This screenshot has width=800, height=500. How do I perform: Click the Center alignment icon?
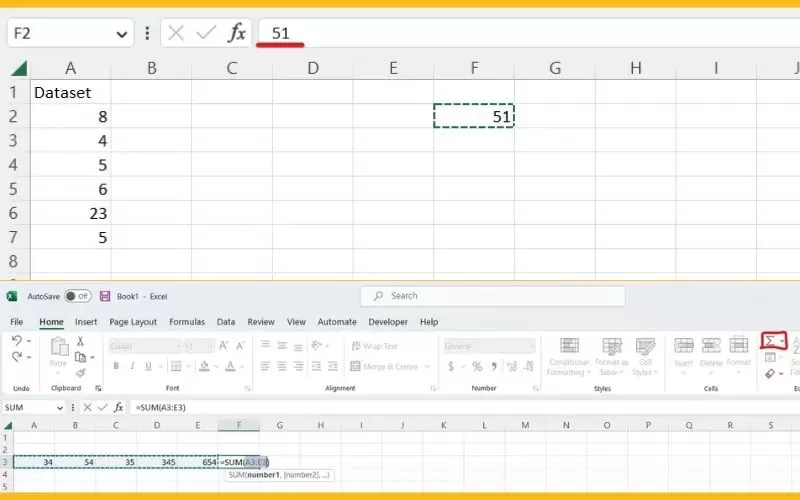[x=282, y=366]
